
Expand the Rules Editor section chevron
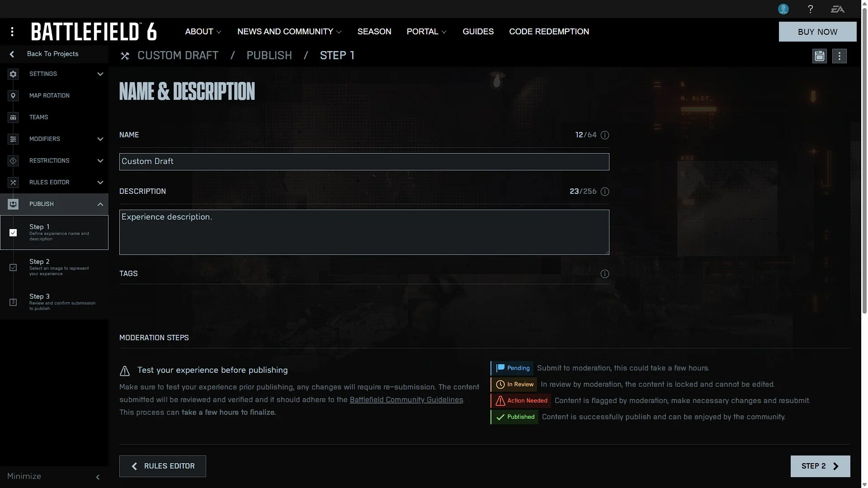(100, 183)
